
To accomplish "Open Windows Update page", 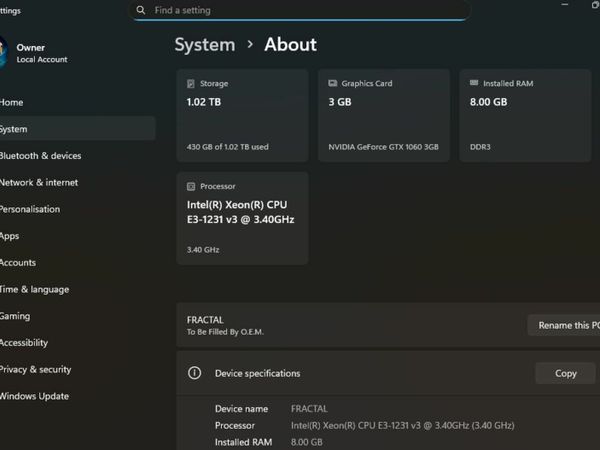I will point(34,396).
